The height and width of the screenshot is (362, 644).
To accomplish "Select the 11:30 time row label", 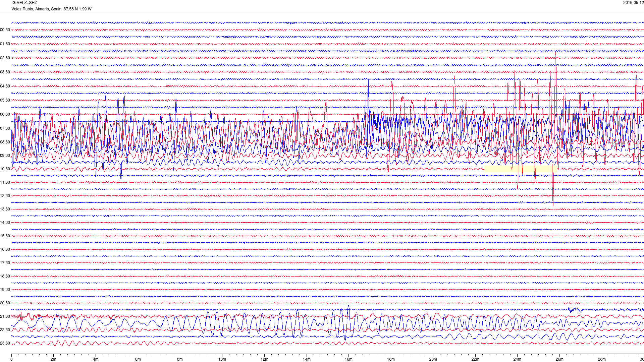I will (5, 182).
